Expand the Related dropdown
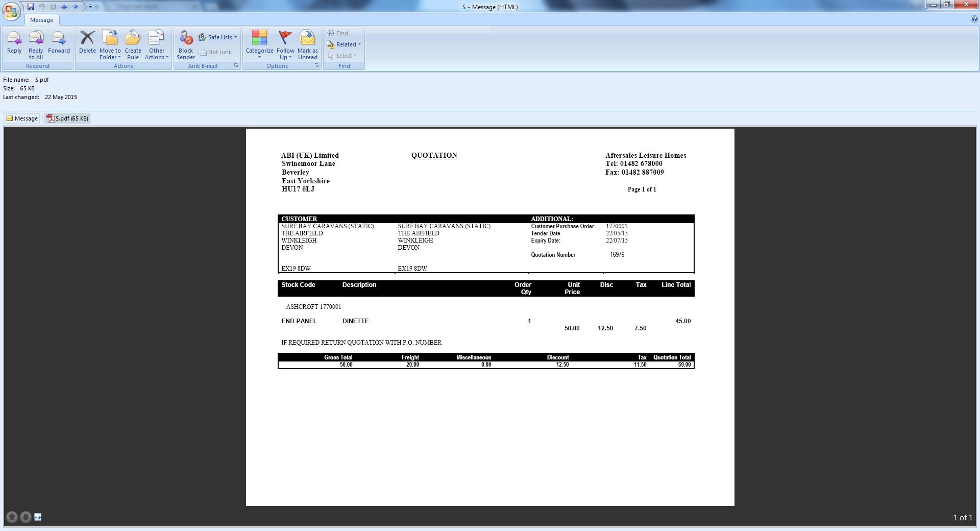Image resolution: width=980 pixels, height=531 pixels. coord(344,44)
